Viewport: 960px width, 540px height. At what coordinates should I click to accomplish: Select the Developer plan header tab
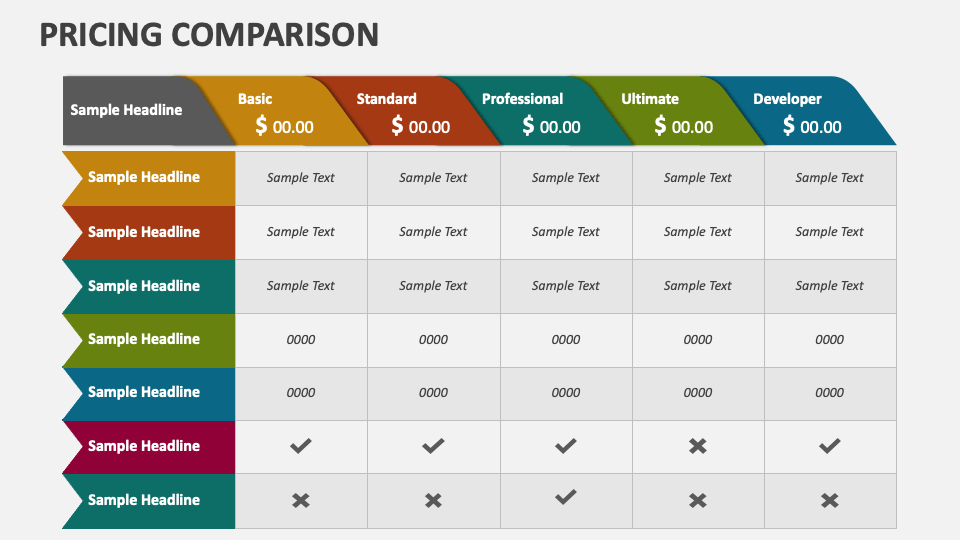802,111
